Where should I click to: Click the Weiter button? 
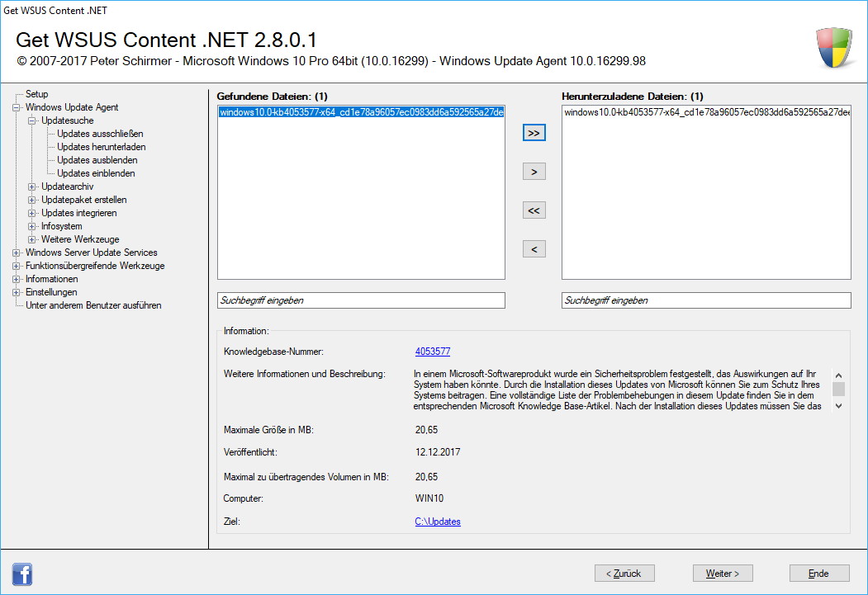pos(723,574)
